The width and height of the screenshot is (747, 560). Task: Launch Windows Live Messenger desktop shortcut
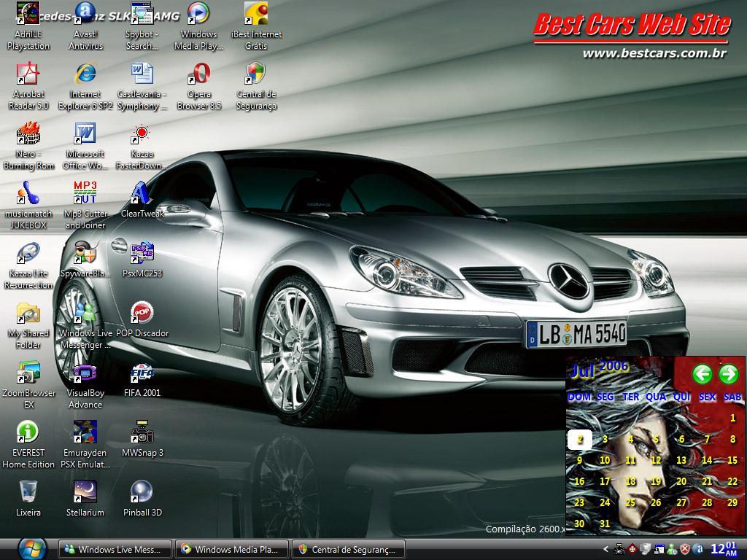pyautogui.click(x=85, y=326)
